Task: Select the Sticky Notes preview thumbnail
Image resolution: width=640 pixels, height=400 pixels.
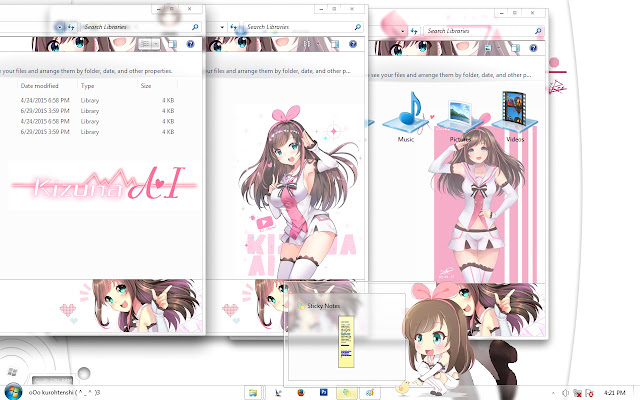Action: coord(345,343)
